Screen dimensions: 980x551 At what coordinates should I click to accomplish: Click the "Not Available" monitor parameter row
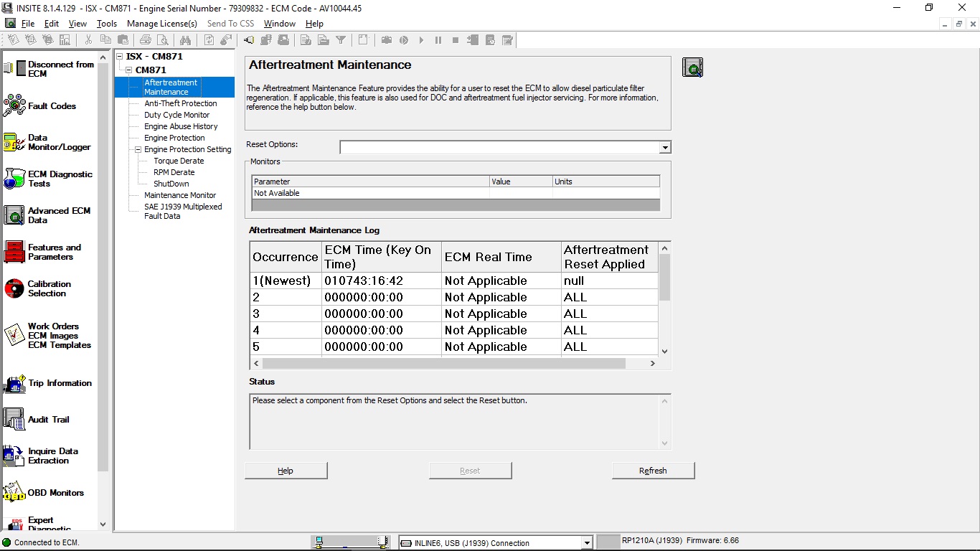pyautogui.click(x=456, y=193)
